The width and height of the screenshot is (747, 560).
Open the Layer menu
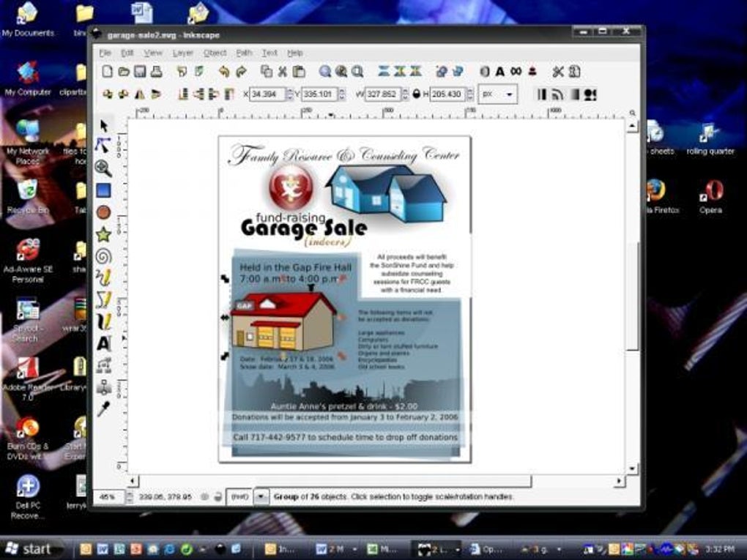182,53
